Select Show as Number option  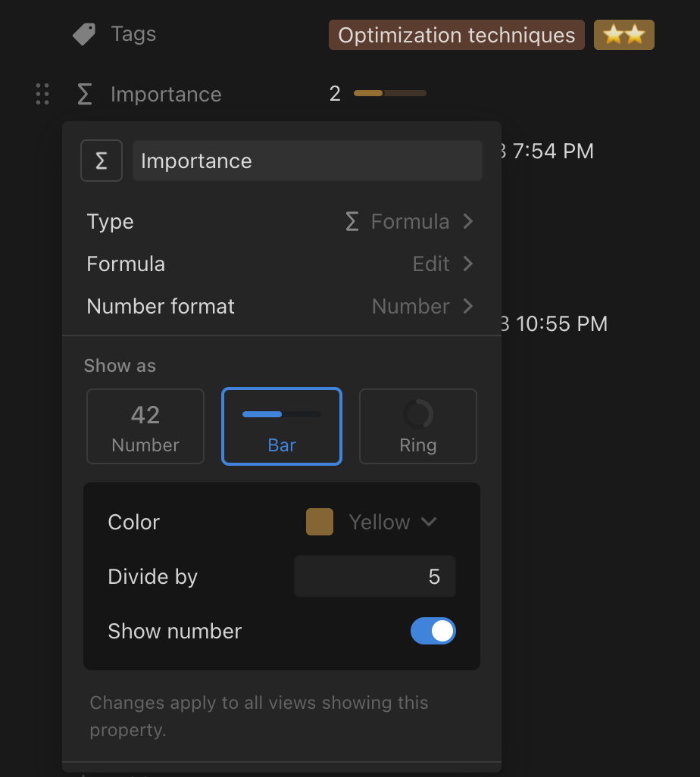click(145, 426)
